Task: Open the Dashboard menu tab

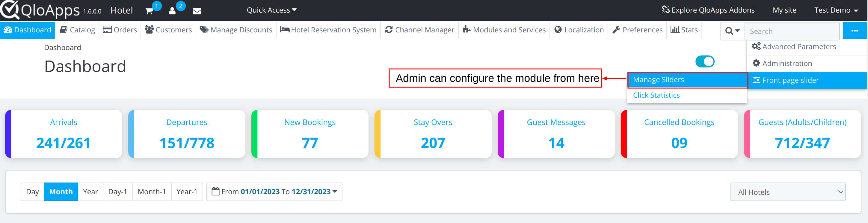Action: click(x=28, y=30)
